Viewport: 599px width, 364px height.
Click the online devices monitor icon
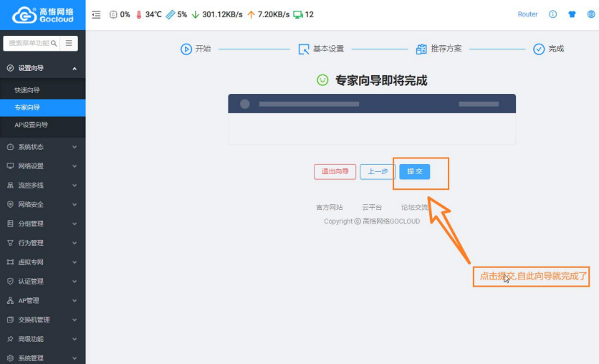[298, 14]
